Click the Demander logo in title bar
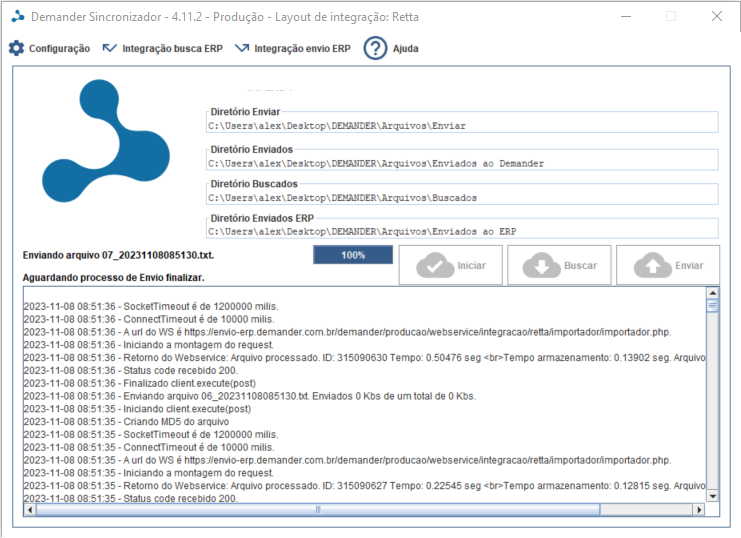Image resolution: width=741 pixels, height=538 pixels. tap(17, 17)
